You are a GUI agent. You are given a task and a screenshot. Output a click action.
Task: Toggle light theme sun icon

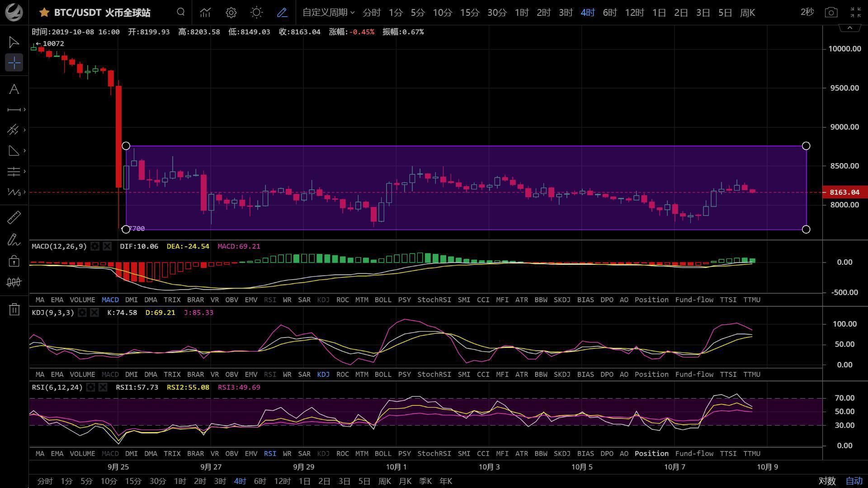[256, 12]
